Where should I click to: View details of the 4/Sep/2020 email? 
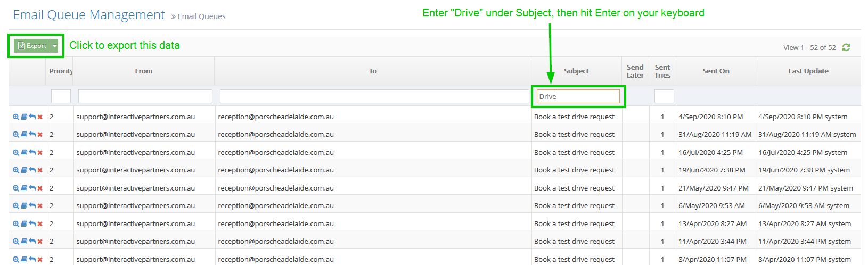16,117
